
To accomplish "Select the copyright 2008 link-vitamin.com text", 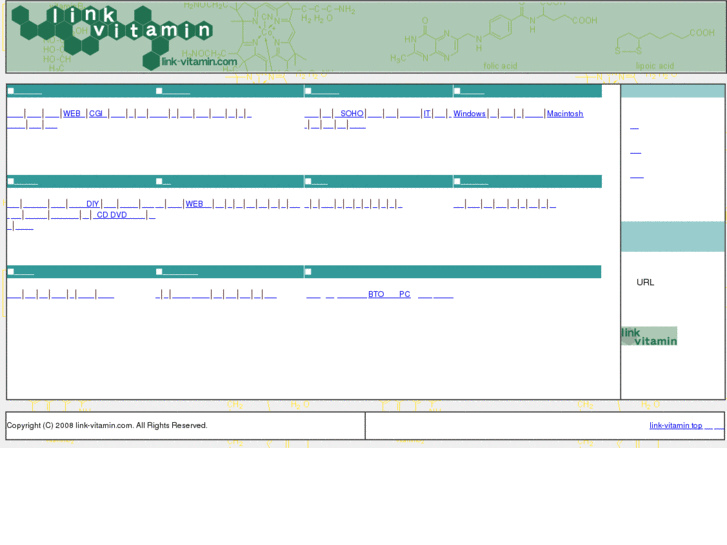I will (107, 425).
